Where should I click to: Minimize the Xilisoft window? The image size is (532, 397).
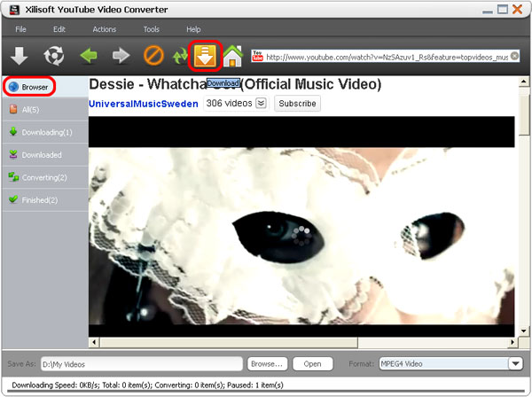click(x=487, y=12)
